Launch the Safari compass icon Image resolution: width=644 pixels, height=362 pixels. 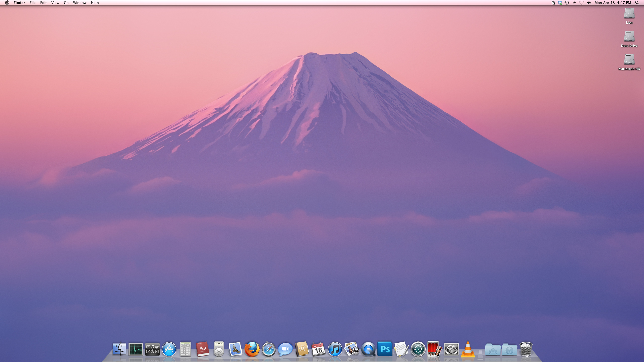click(268, 349)
